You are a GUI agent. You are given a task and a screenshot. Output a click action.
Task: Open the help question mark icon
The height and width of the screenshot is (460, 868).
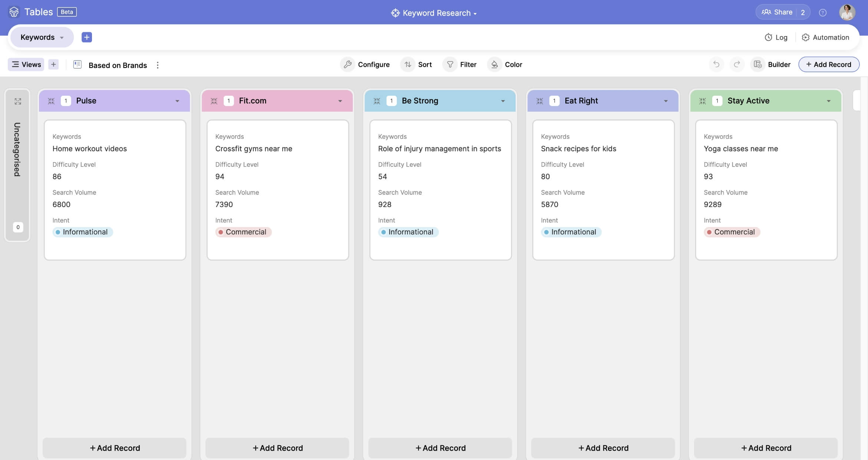(823, 13)
